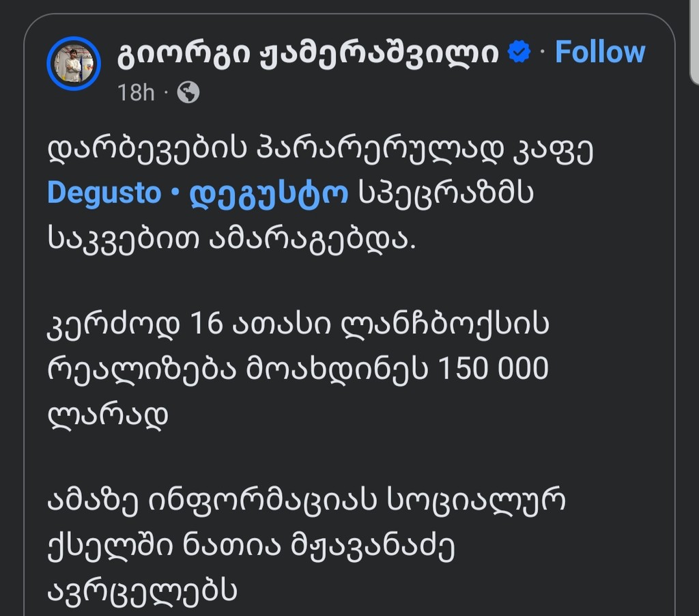Click the Follow button
699x616 pixels.
click(x=599, y=51)
